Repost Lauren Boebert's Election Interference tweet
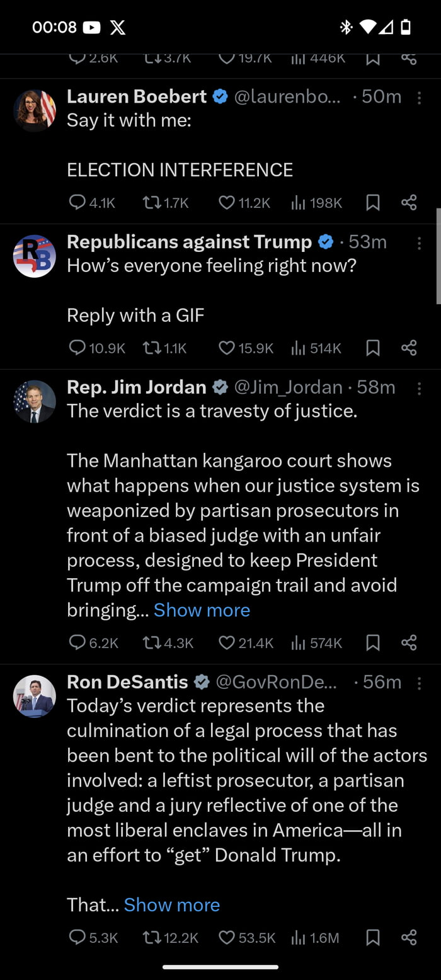 (152, 203)
